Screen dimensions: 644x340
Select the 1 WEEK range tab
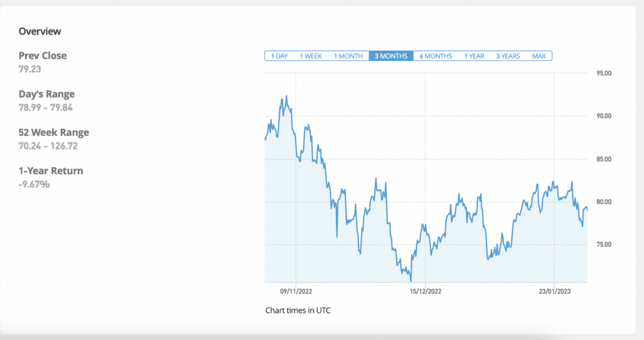(311, 56)
